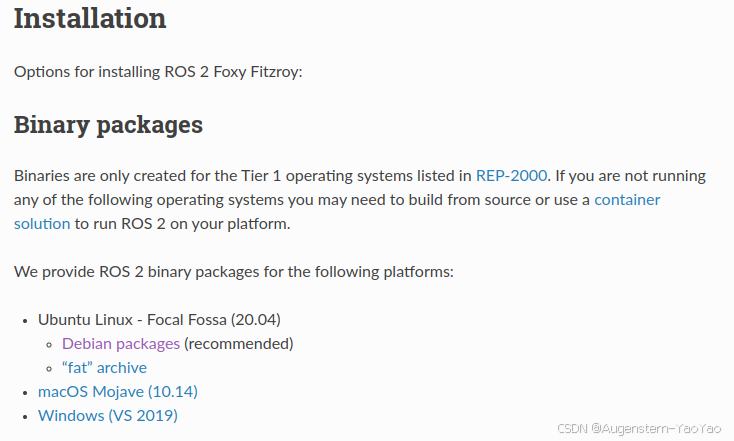Screen dimensions: 734x441
Task: Click the bullet before macOS Mojave
Action: click(25, 392)
